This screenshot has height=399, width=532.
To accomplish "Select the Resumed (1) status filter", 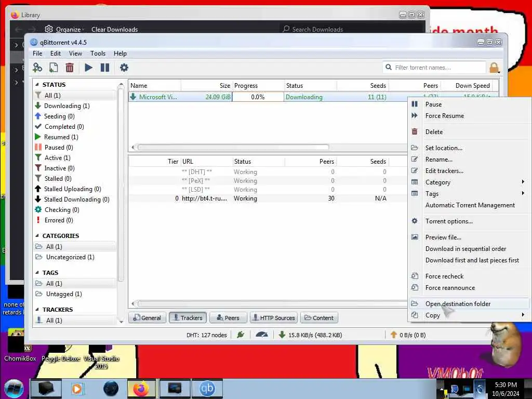I will pyautogui.click(x=75, y=137).
